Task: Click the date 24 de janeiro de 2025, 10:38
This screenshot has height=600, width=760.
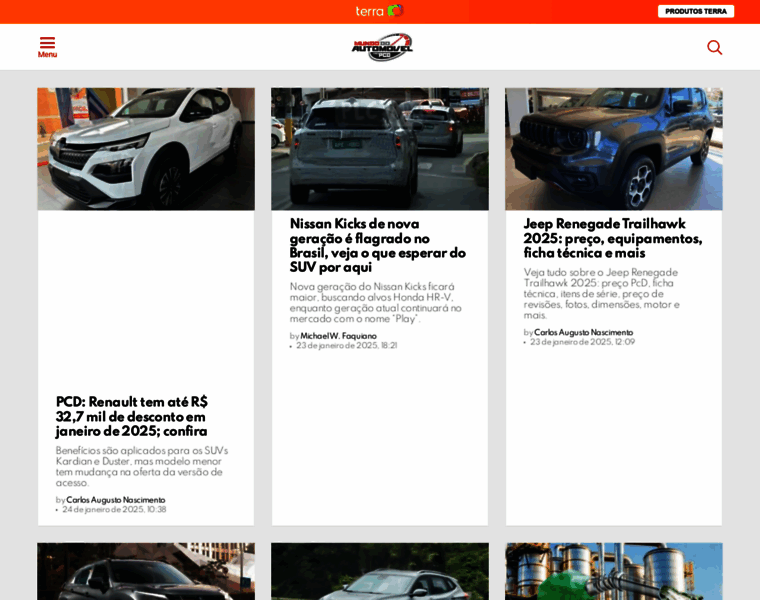Action: pos(114,509)
